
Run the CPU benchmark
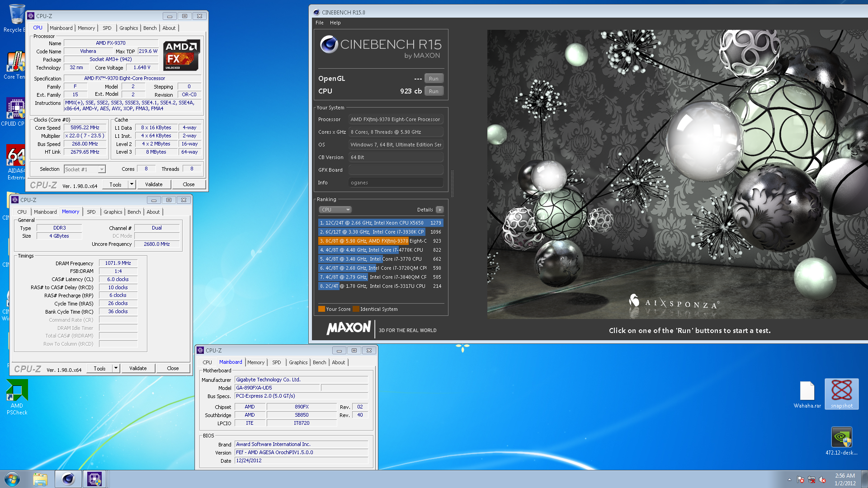click(434, 91)
